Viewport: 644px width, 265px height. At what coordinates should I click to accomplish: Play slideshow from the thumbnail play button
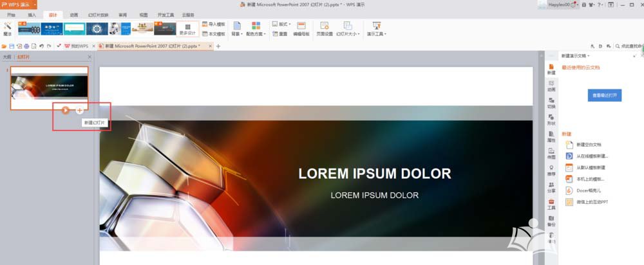tap(66, 110)
